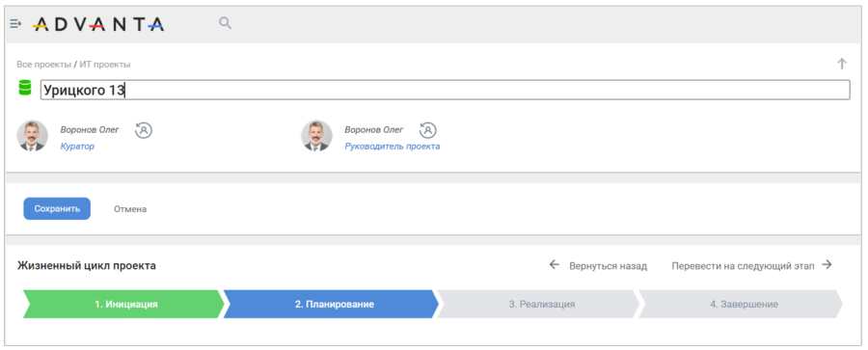Click the reassign user icon next to Куратор
Image resolution: width=868 pixels, height=350 pixels.
144,130
